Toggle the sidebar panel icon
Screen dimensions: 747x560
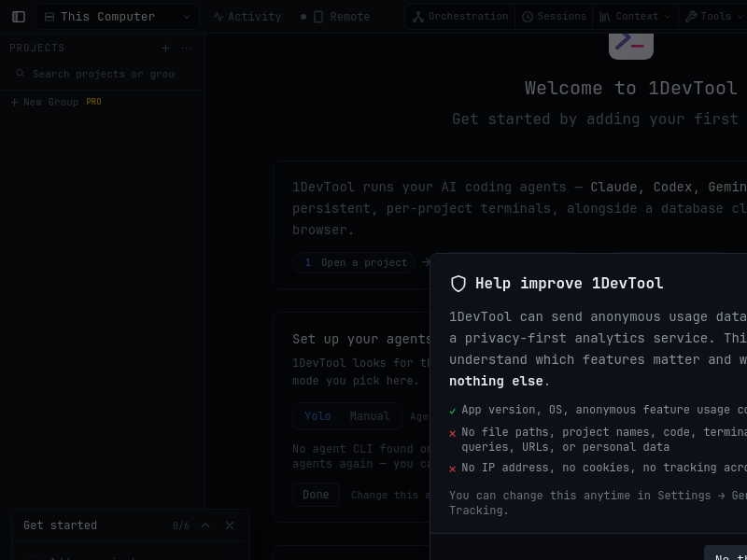[x=19, y=17]
